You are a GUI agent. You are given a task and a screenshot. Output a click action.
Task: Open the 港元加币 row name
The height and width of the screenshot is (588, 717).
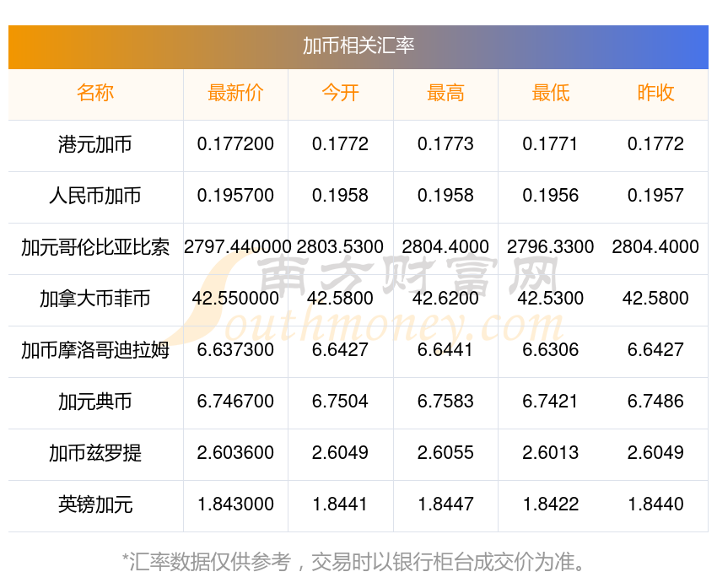tap(95, 144)
